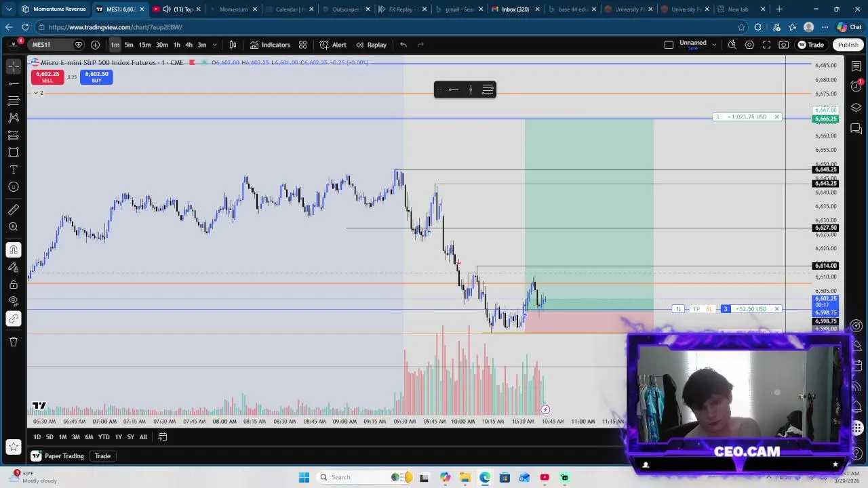Toggle Lock All Drawings
Viewport: 868px width, 488px height.
pos(14,284)
